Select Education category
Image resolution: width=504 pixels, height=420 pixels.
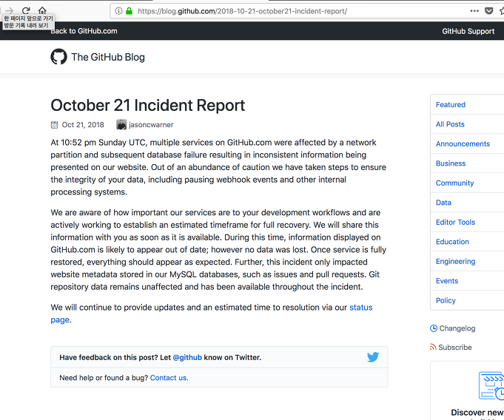pos(452,242)
